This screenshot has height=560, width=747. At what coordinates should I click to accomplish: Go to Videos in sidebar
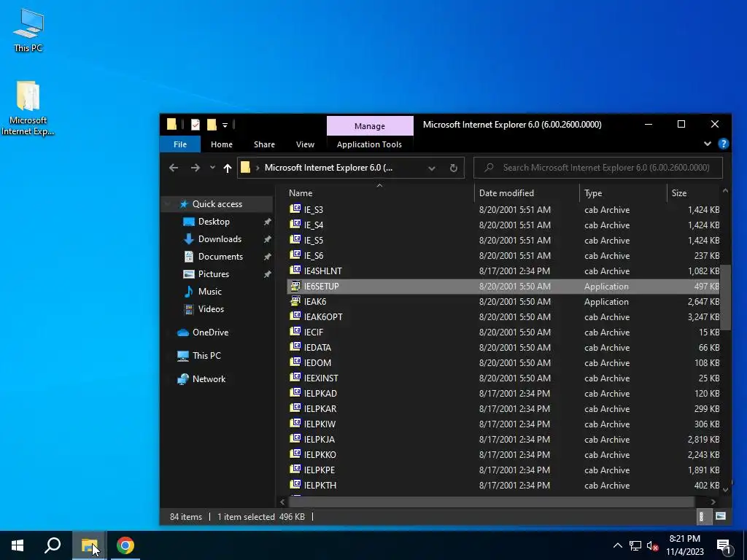coord(211,308)
